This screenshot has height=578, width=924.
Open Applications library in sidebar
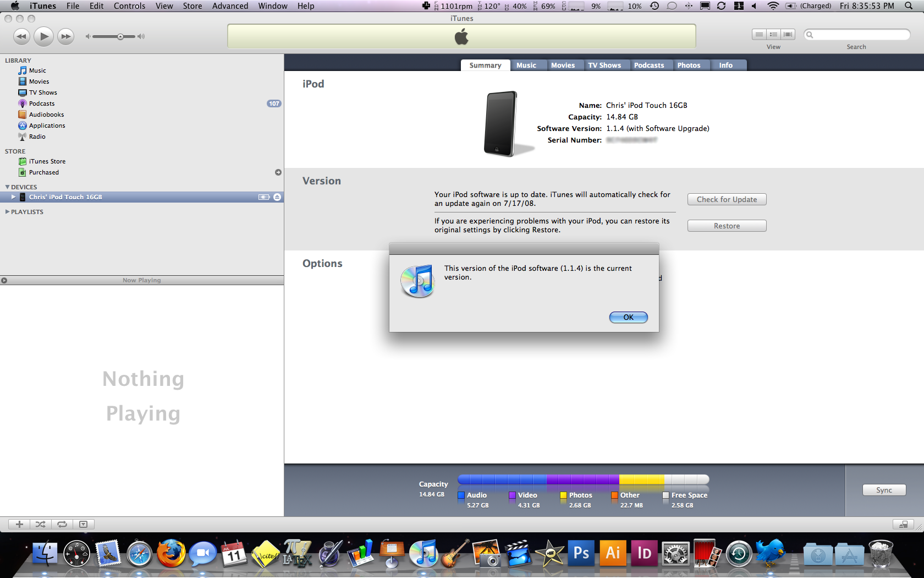pos(47,126)
